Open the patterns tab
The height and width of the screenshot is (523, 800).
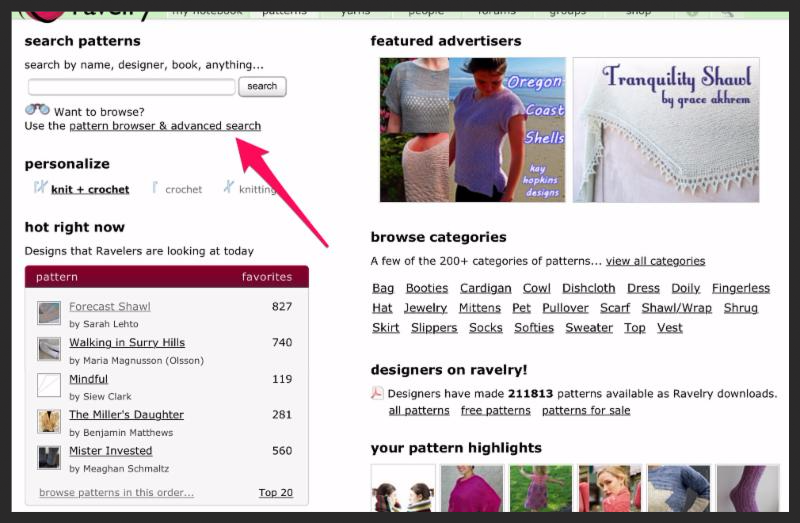point(284,12)
